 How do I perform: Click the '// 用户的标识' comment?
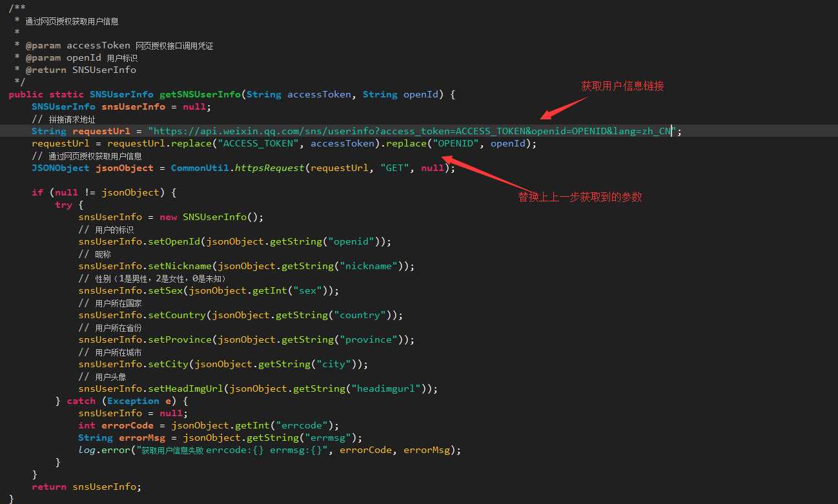point(107,229)
